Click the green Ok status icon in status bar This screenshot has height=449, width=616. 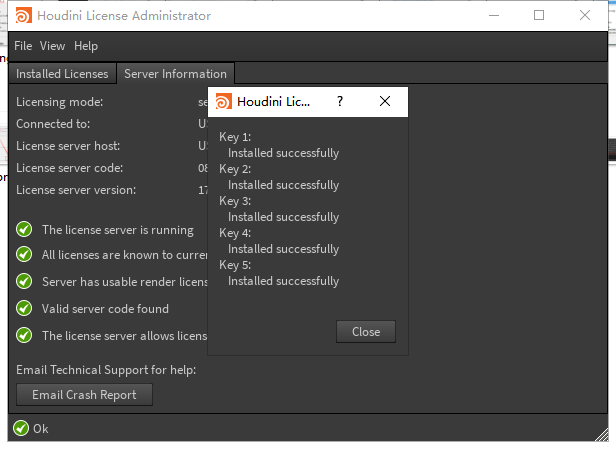point(21,428)
